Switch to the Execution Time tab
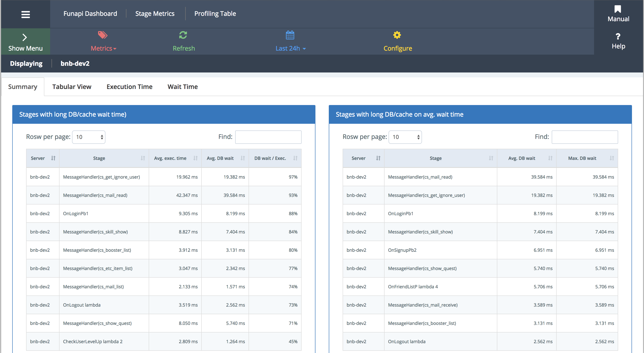Viewport: 644px width, 353px height. click(x=130, y=87)
